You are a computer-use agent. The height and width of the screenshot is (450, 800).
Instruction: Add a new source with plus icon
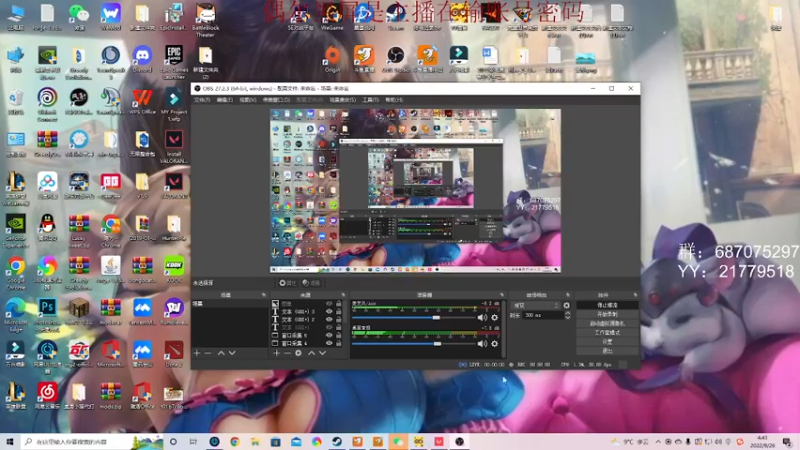pyautogui.click(x=277, y=353)
